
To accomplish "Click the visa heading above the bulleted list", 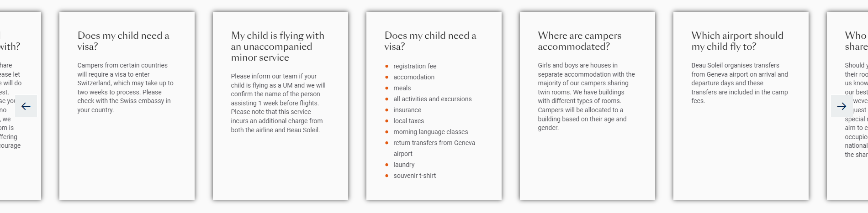I will (x=430, y=41).
